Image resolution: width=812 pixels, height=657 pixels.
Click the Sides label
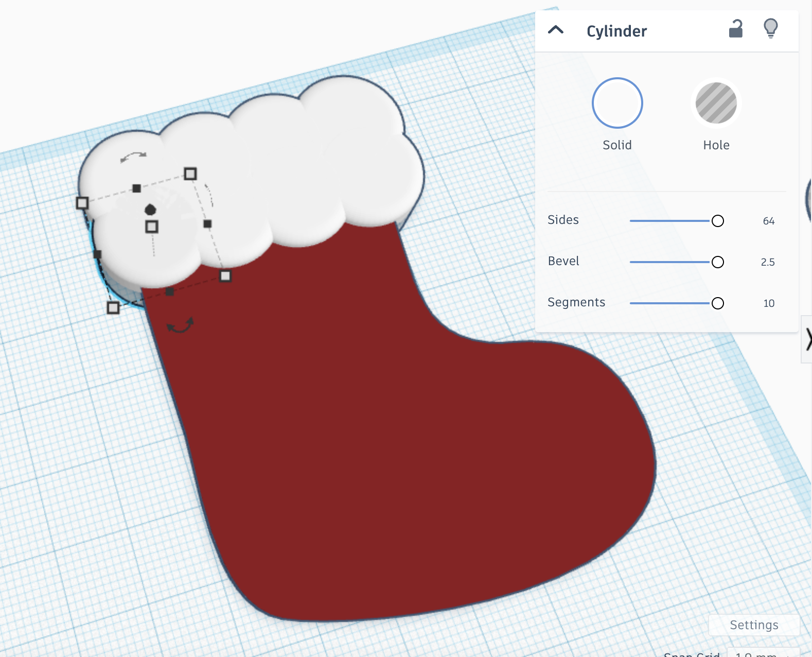click(563, 220)
